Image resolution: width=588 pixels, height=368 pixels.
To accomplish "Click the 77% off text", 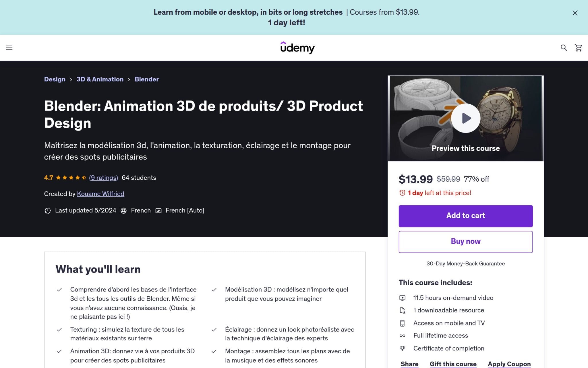I will [x=476, y=179].
